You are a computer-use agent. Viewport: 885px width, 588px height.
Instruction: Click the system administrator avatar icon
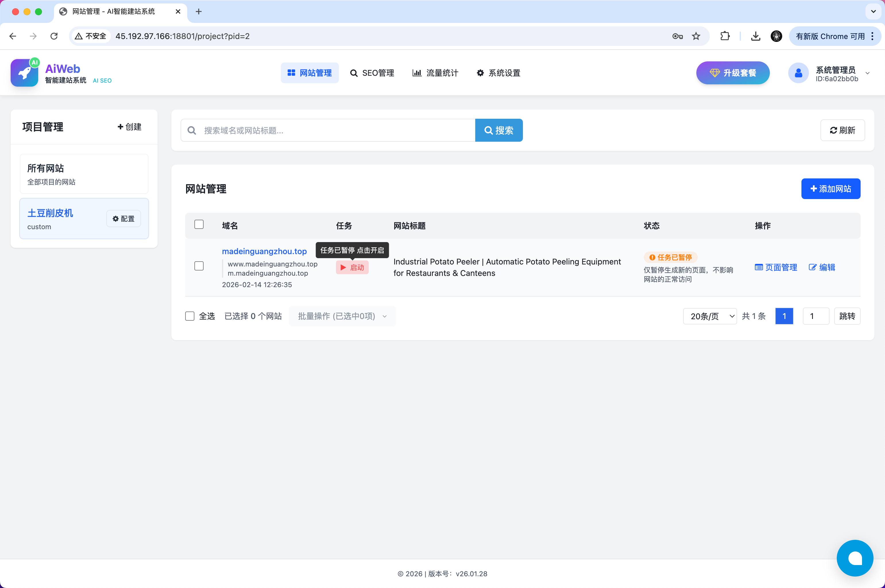[798, 73]
